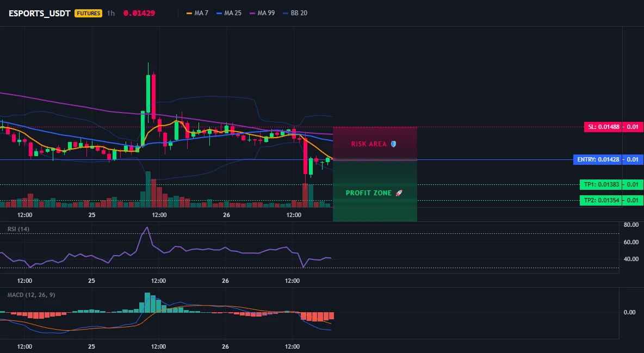Image resolution: width=644 pixels, height=353 pixels.
Task: Click the TP1: 0.01383 price label
Action: (x=600, y=184)
